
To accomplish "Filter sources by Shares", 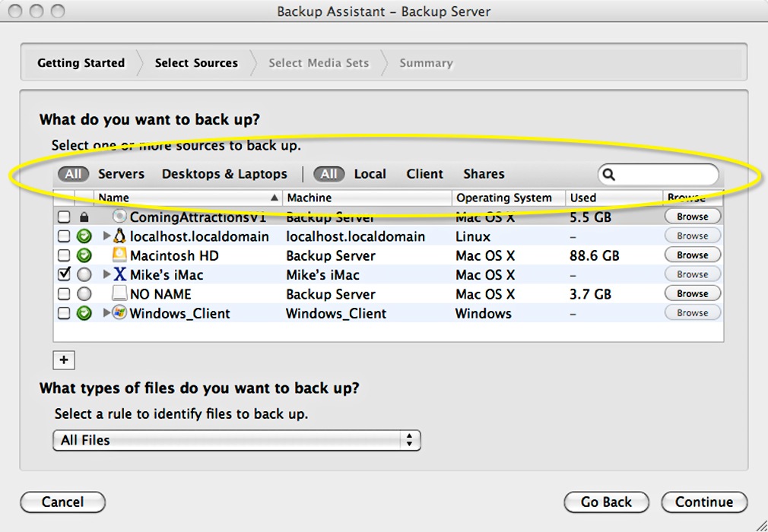I will coord(484,174).
